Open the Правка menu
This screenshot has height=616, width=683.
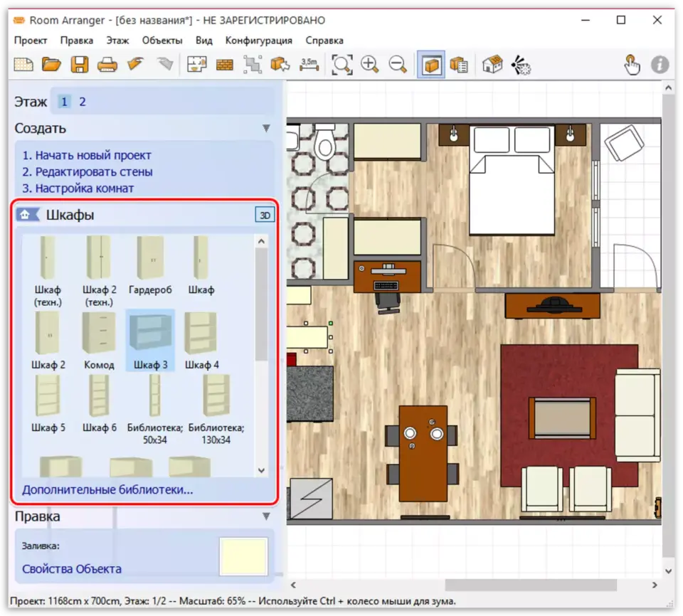click(x=77, y=41)
